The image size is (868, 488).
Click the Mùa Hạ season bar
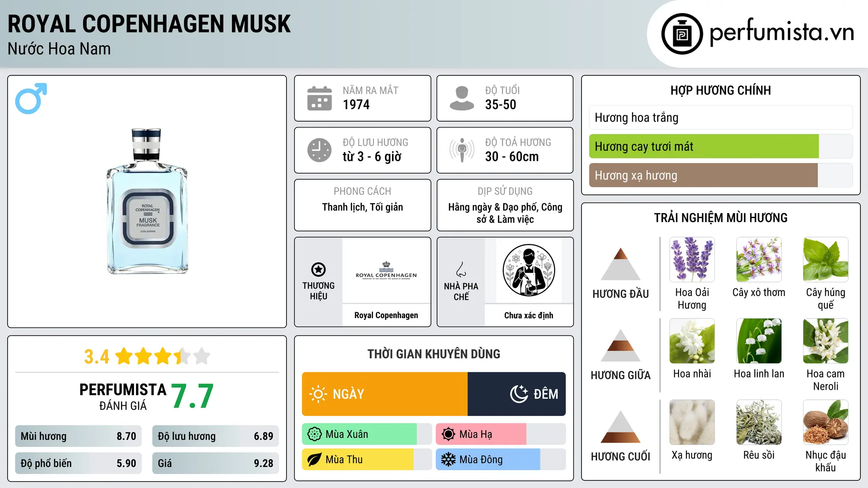tap(501, 434)
